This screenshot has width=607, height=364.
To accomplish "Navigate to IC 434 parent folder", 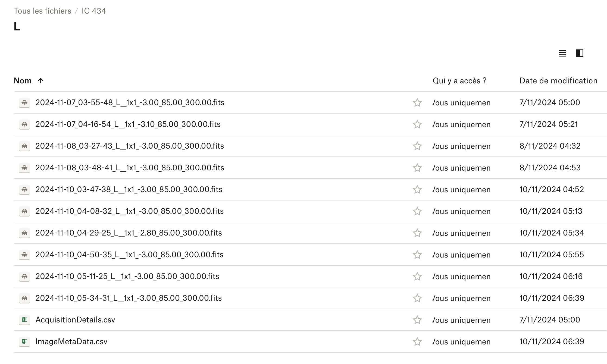I will pos(94,11).
